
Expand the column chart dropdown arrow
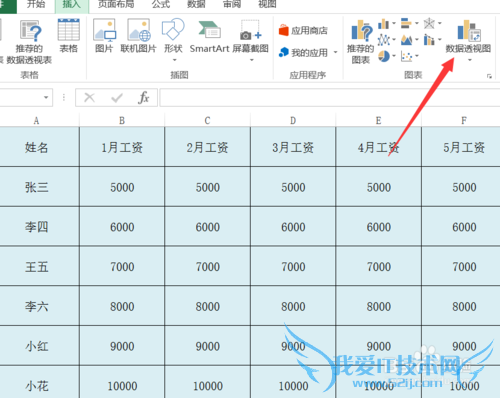click(394, 23)
